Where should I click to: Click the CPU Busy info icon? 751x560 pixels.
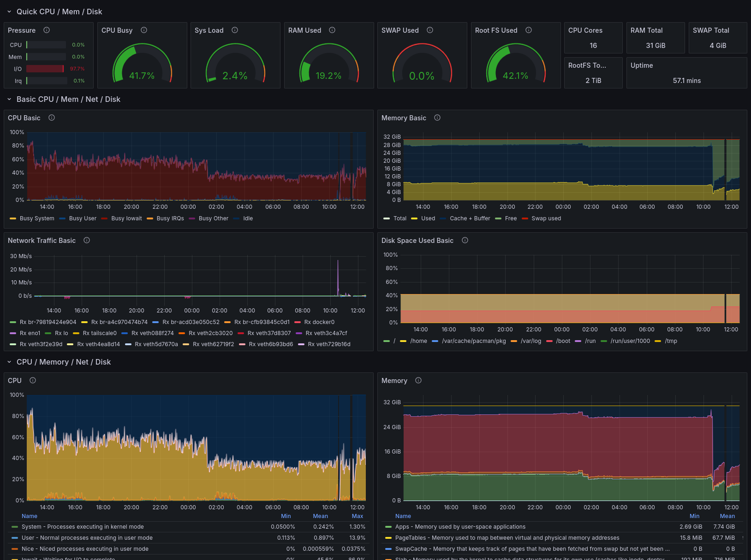pos(144,30)
